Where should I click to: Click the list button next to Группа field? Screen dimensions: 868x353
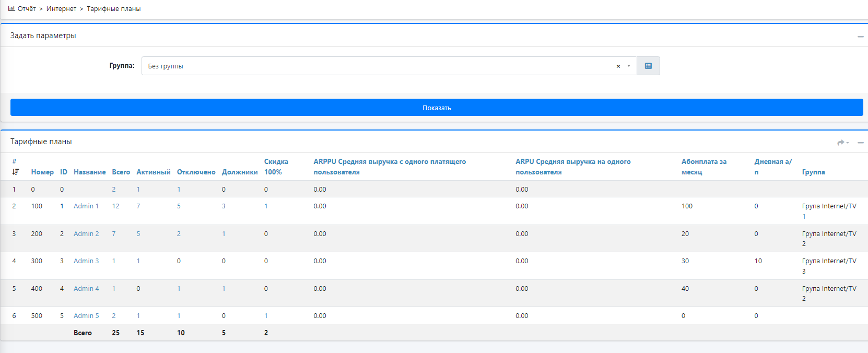[648, 66]
